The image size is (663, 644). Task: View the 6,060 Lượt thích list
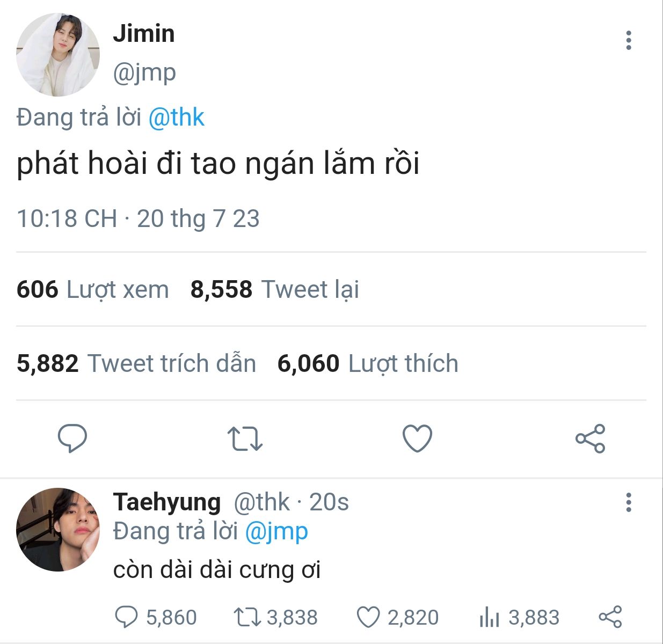(368, 364)
